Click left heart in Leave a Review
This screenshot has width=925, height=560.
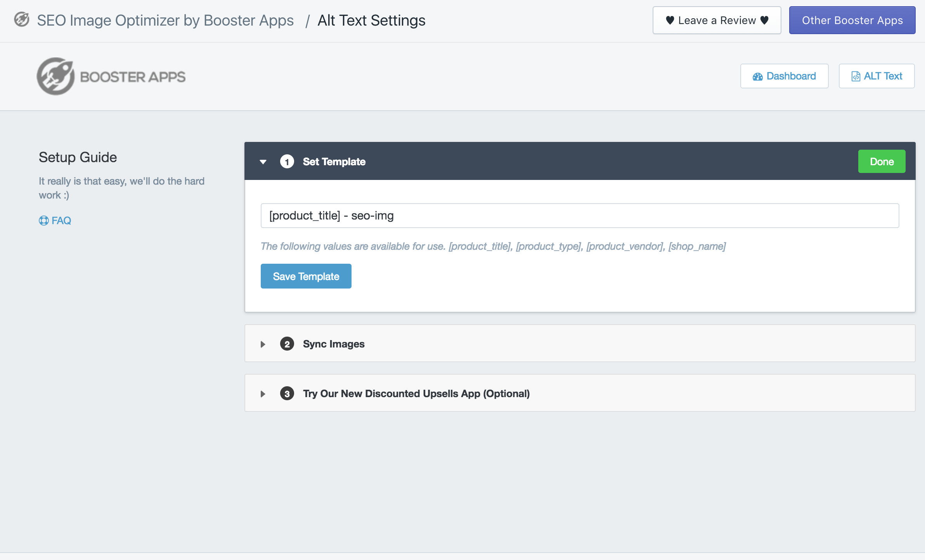670,20
